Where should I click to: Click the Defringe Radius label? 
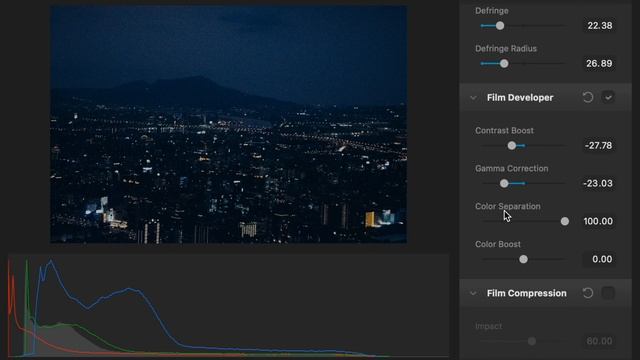506,49
